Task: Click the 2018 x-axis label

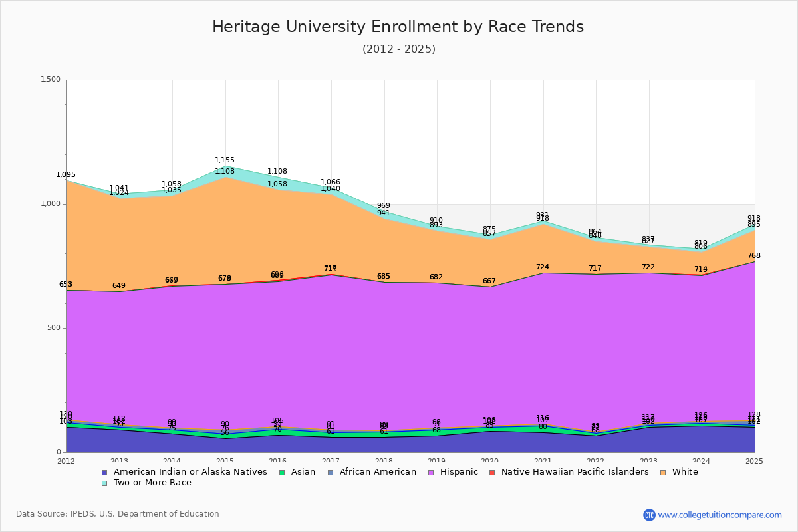Action: pos(384,461)
